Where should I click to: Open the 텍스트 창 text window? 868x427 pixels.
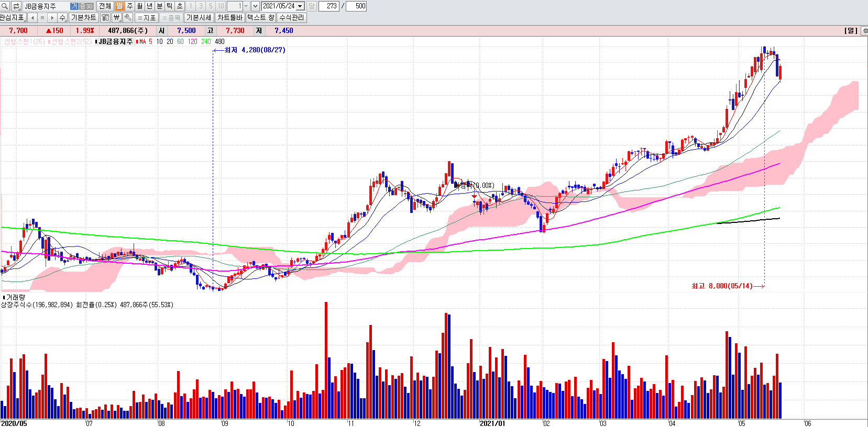[x=261, y=18]
